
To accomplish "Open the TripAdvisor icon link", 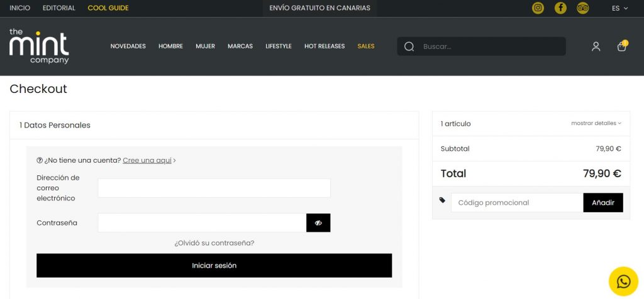I will point(583,8).
